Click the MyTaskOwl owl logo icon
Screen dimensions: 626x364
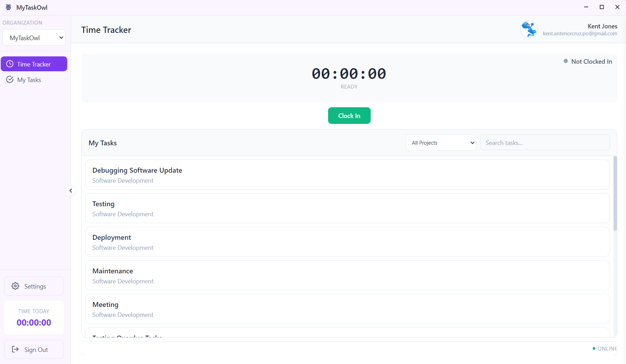tap(8, 7)
